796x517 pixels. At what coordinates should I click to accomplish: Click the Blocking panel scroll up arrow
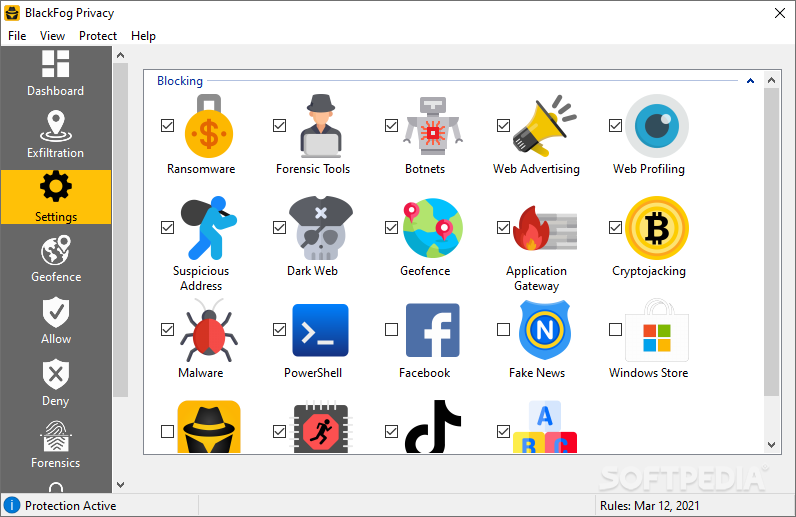point(771,80)
